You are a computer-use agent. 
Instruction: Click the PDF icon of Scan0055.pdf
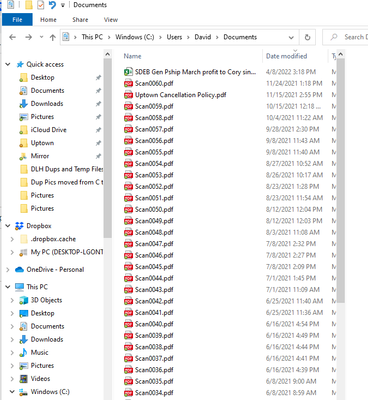click(128, 152)
